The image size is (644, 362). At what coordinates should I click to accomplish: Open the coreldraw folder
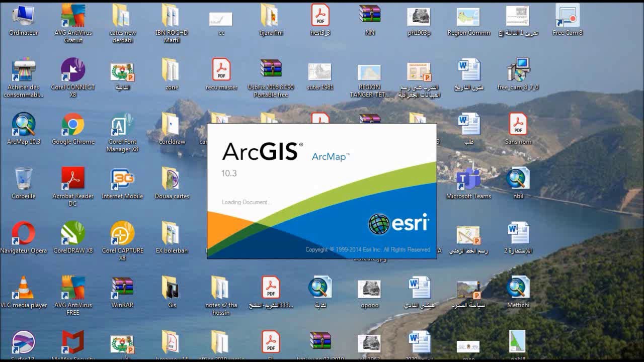(x=172, y=125)
